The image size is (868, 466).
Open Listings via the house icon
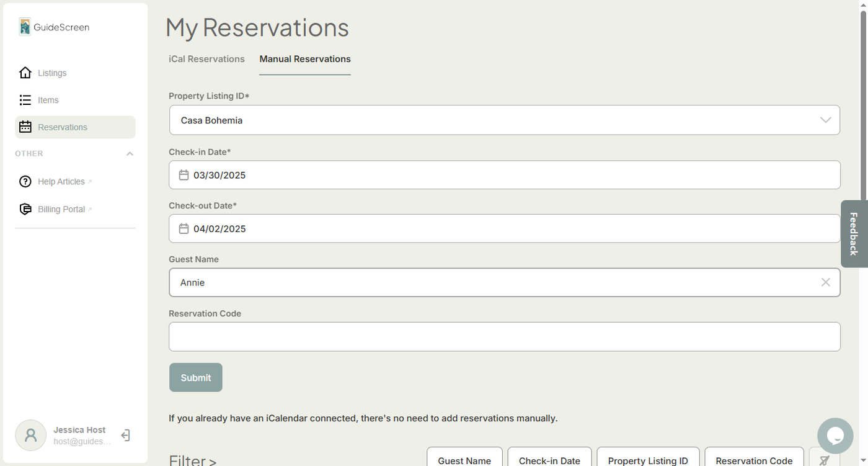pos(25,73)
